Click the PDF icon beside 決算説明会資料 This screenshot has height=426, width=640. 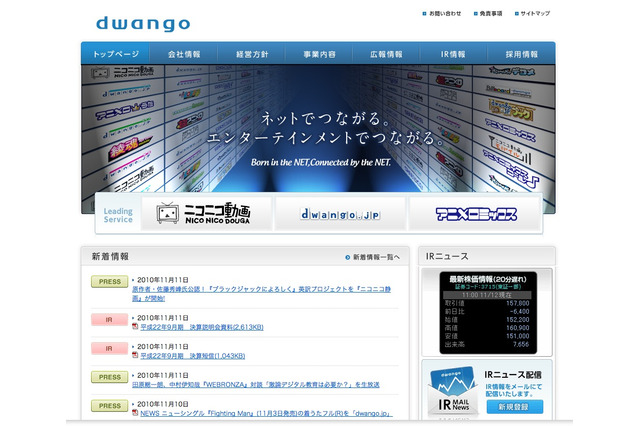coord(135,326)
